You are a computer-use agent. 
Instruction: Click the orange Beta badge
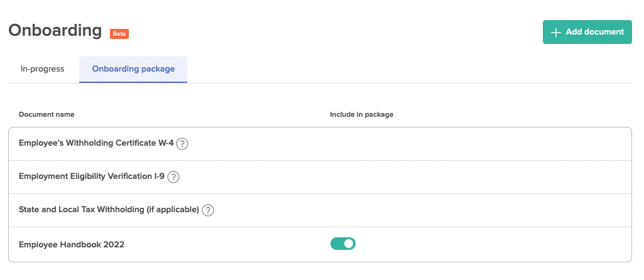click(x=119, y=34)
